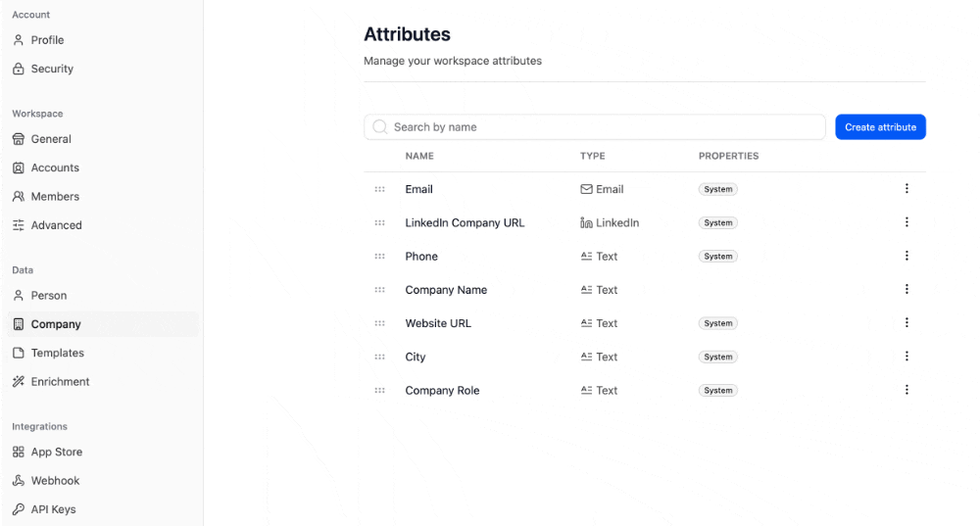The image size is (980, 526).
Task: Click the Company Name attribute name
Action: 446,290
